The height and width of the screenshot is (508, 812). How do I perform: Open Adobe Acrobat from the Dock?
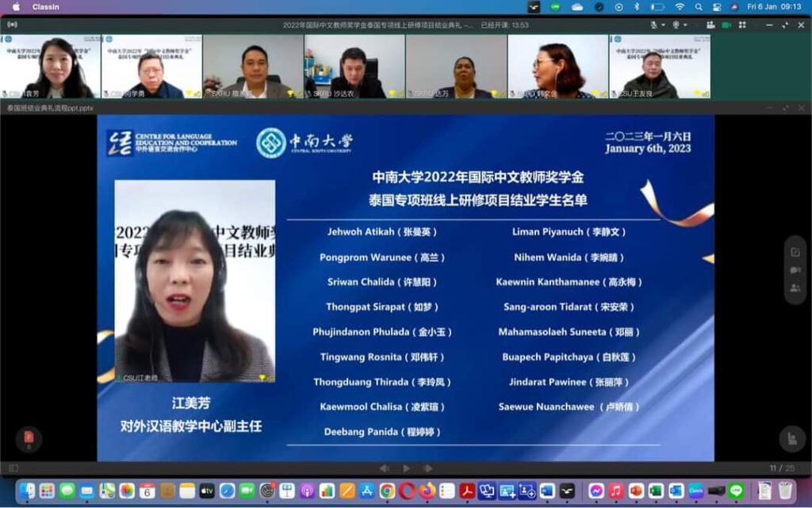(466, 491)
